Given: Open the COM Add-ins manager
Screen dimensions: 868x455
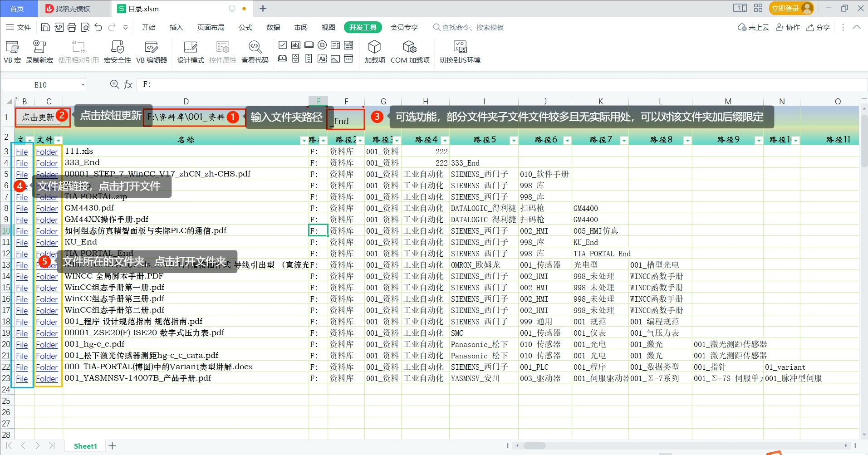Looking at the screenshot, I should (x=410, y=52).
